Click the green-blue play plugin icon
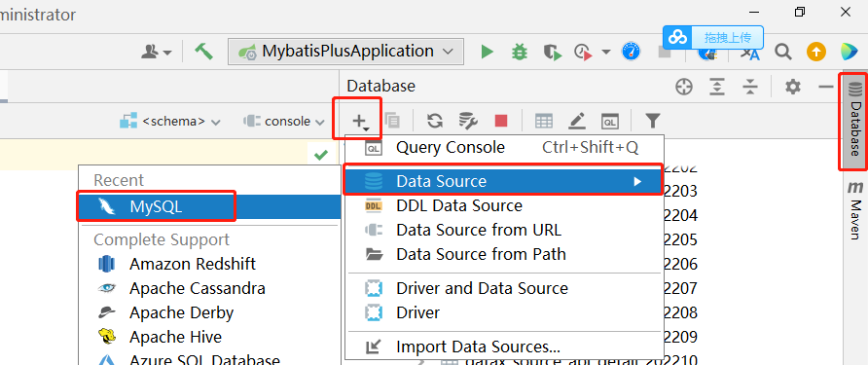 (849, 52)
